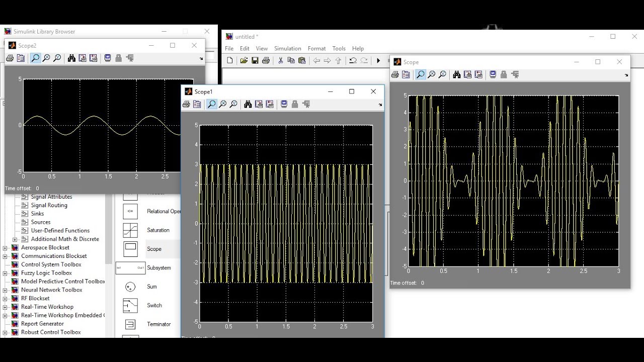The width and height of the screenshot is (644, 362).
Task: Select Sources library in tree
Action: pos(41,222)
